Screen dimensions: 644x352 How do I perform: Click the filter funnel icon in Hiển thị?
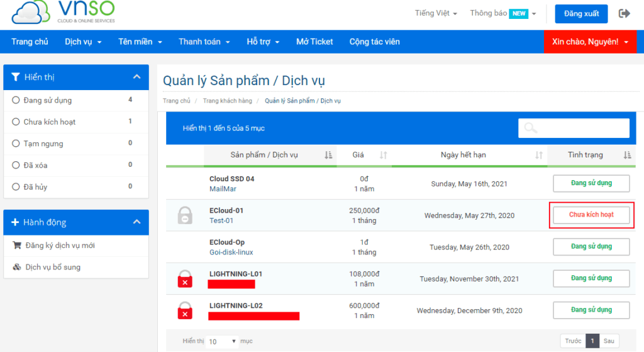tap(16, 77)
